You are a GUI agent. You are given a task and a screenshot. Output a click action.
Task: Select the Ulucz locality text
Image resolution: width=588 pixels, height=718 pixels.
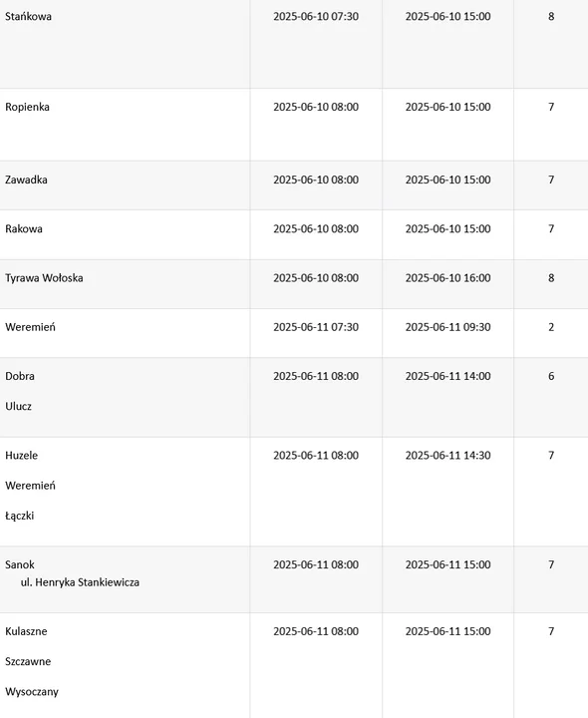tap(18, 406)
